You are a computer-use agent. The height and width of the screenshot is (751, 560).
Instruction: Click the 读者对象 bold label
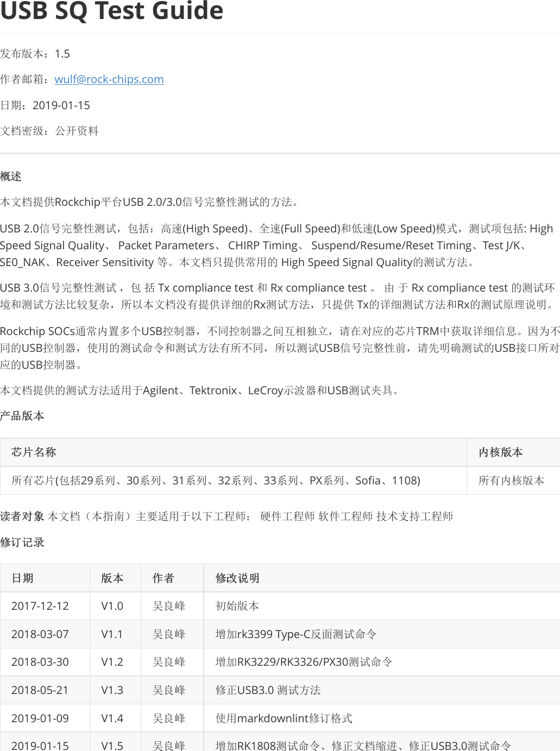point(21,516)
